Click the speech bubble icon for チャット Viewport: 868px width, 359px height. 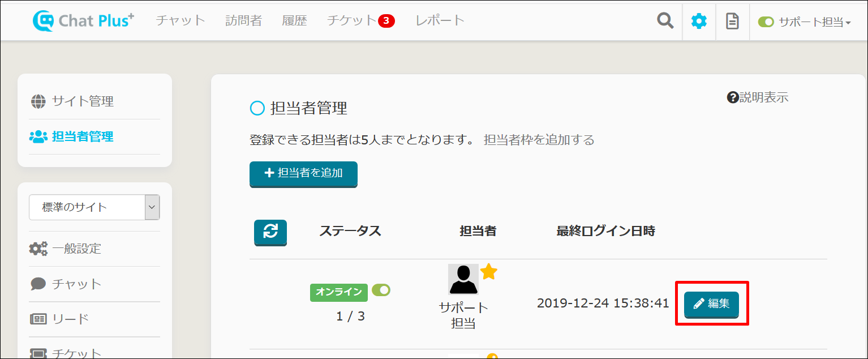point(38,284)
